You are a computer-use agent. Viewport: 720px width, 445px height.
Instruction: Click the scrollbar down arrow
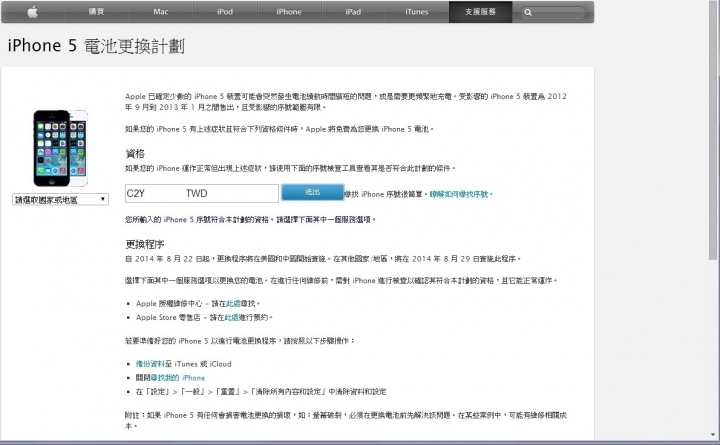coord(713,434)
